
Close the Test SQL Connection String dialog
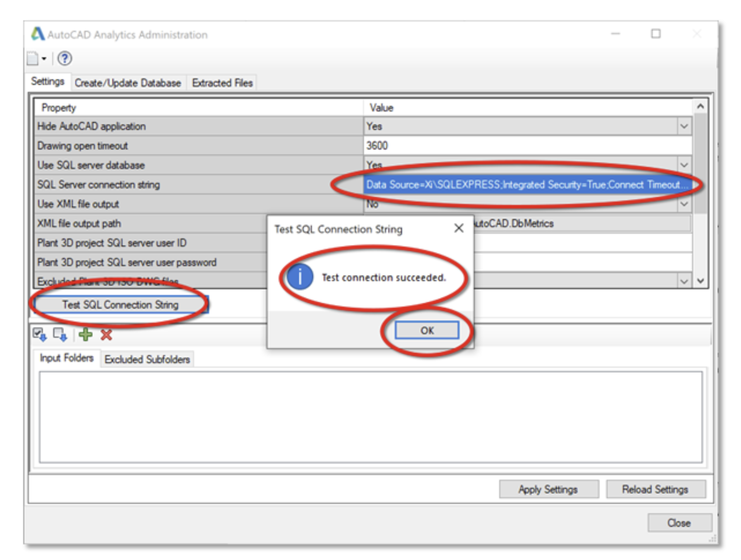click(459, 228)
